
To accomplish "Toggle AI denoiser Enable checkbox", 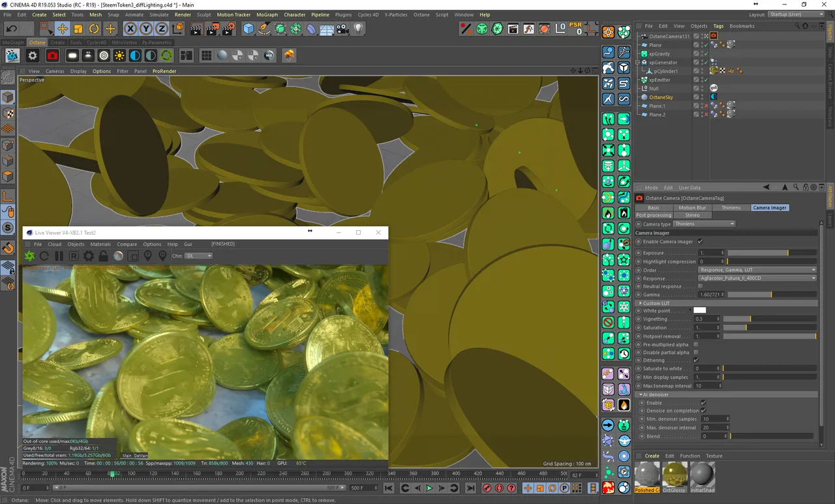I will tap(703, 403).
